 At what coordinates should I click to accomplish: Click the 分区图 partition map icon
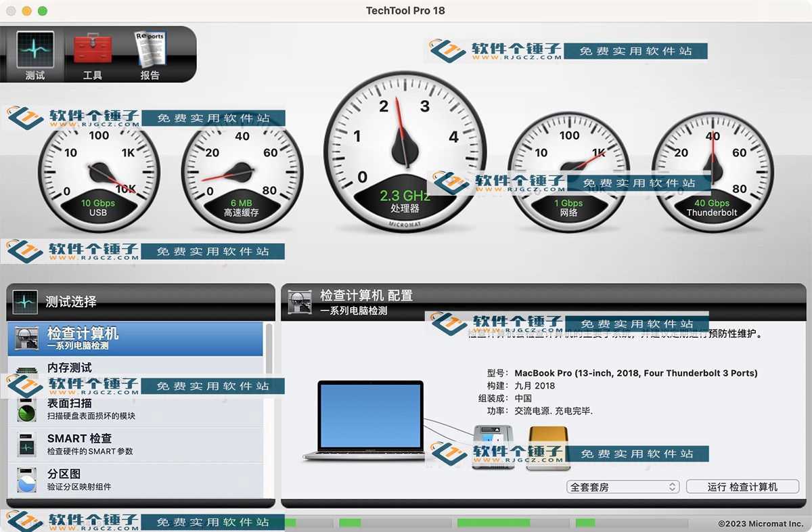[x=26, y=480]
